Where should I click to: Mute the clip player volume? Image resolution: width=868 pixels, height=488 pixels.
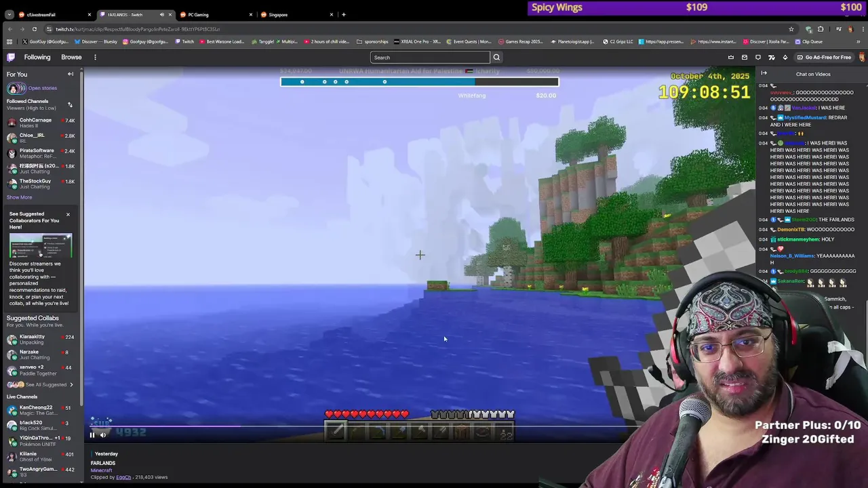[103, 435]
